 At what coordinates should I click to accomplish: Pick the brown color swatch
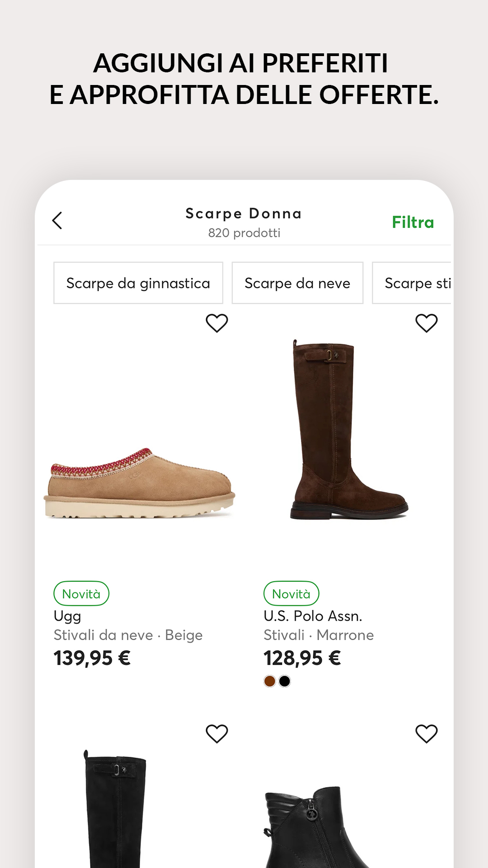point(270,681)
